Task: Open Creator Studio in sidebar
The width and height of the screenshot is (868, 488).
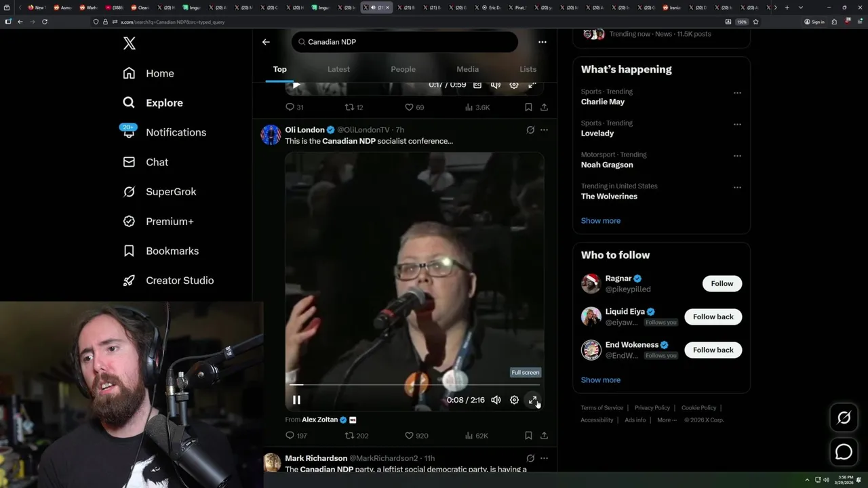Action: (x=168, y=281)
